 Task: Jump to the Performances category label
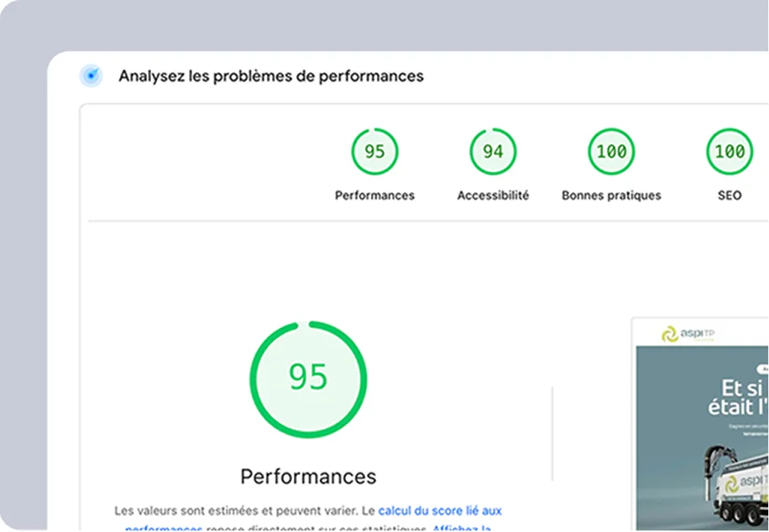pos(374,196)
